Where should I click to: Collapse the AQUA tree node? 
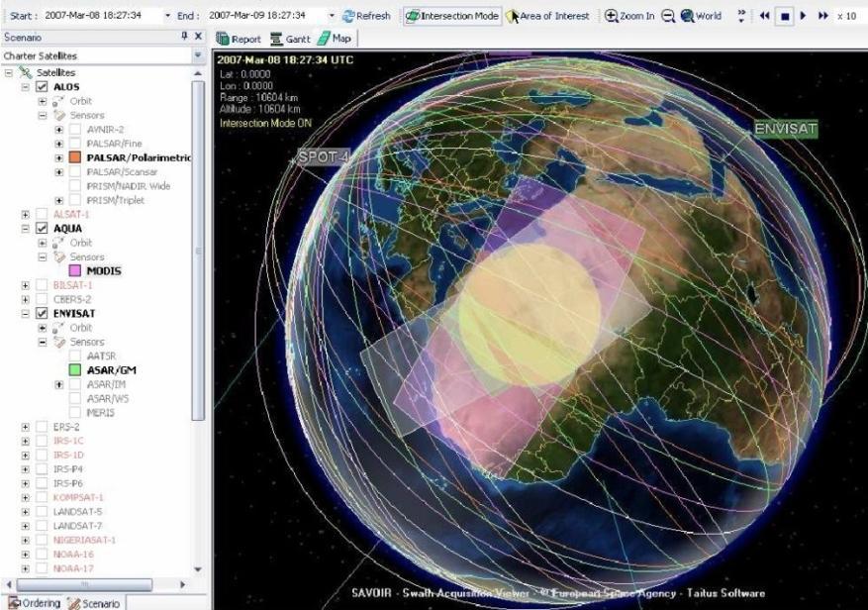click(x=26, y=229)
